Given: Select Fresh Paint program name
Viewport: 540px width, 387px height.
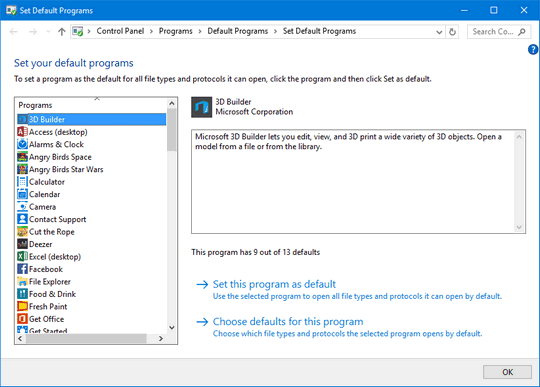Looking at the screenshot, I should tap(48, 306).
